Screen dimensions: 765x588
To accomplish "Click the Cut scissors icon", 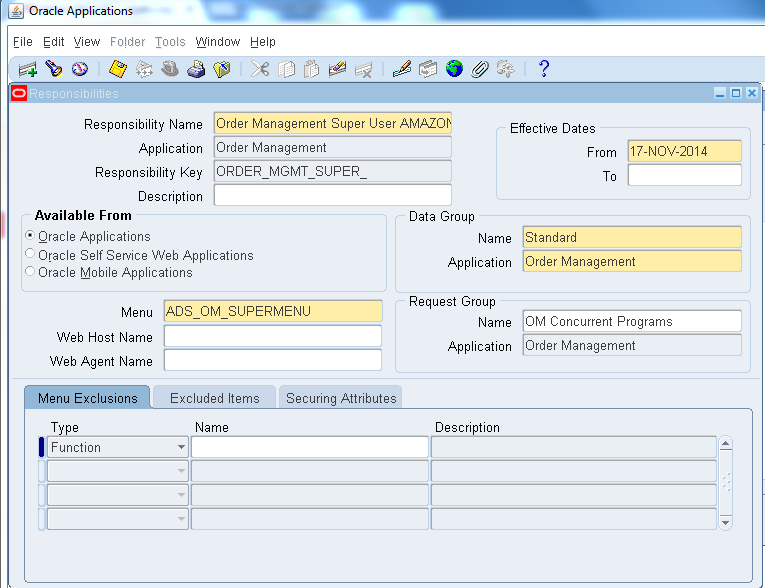I will (260, 69).
